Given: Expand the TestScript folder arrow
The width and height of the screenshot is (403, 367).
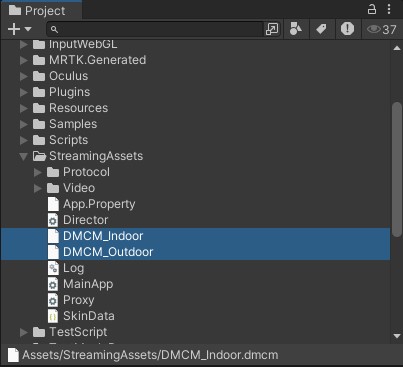Looking at the screenshot, I should click(24, 332).
